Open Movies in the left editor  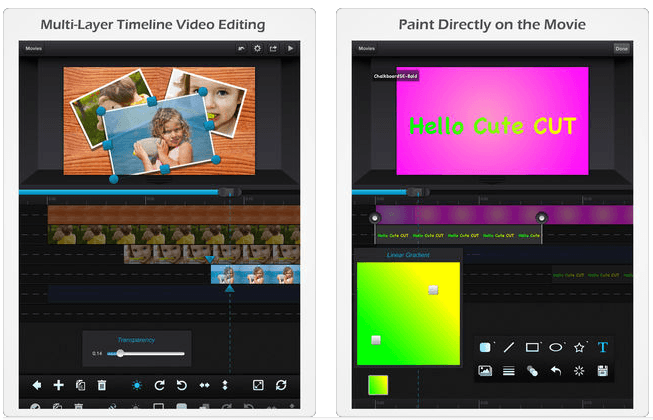point(34,48)
